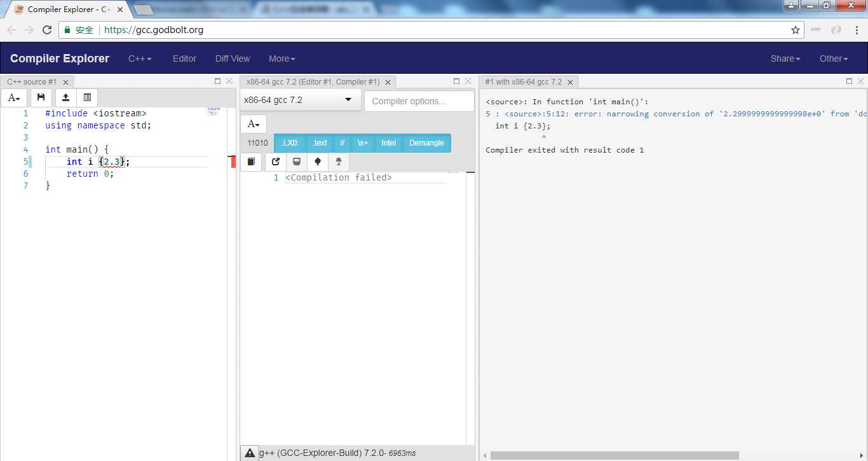868x461 pixels.
Task: Toggle the \s+ whitespace trim filter
Action: click(x=362, y=143)
